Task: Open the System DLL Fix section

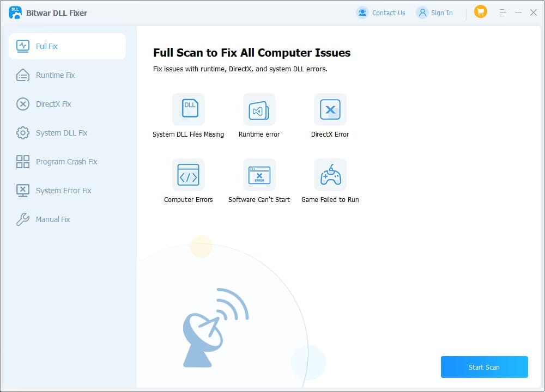Action: (68, 133)
